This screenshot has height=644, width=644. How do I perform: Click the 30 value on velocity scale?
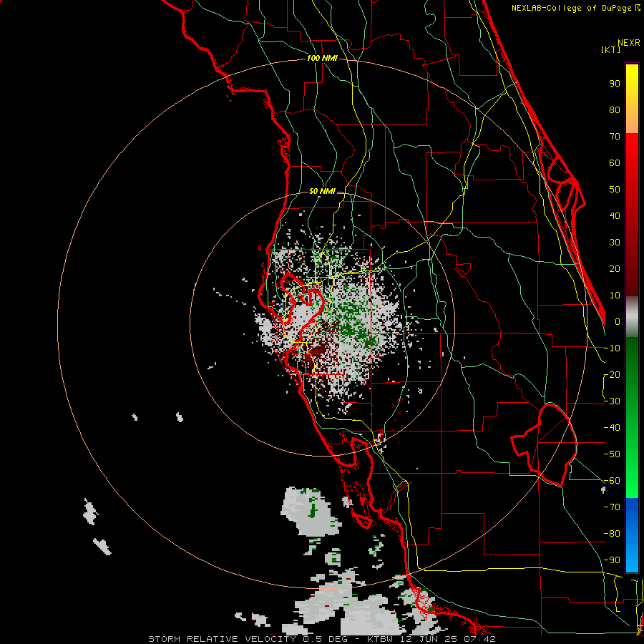(x=615, y=243)
